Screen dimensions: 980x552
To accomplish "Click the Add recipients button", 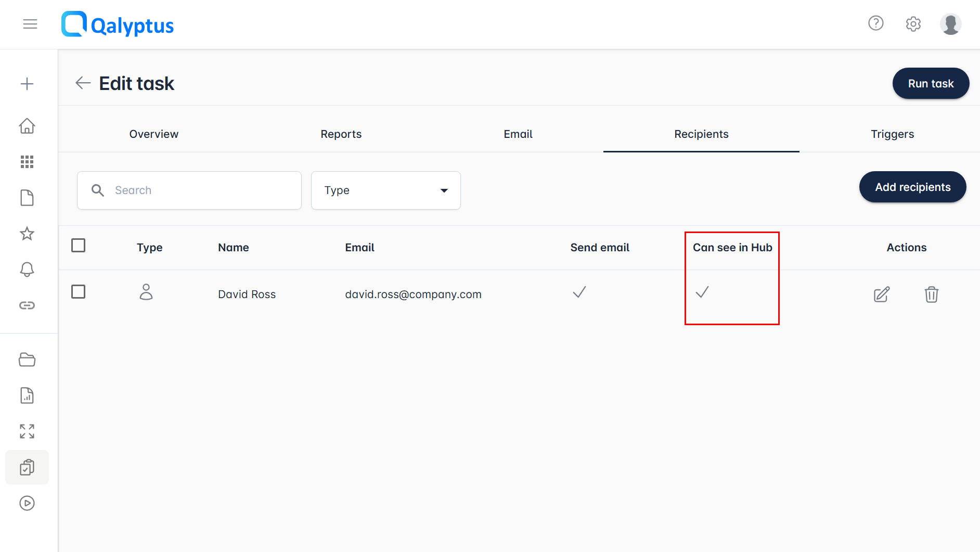I will click(x=912, y=187).
